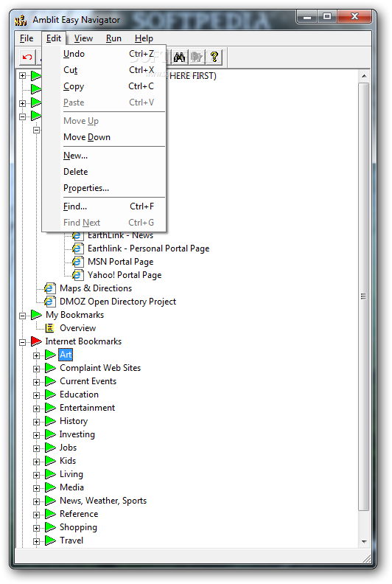Click the green arrow icon beside Kids

click(x=50, y=461)
